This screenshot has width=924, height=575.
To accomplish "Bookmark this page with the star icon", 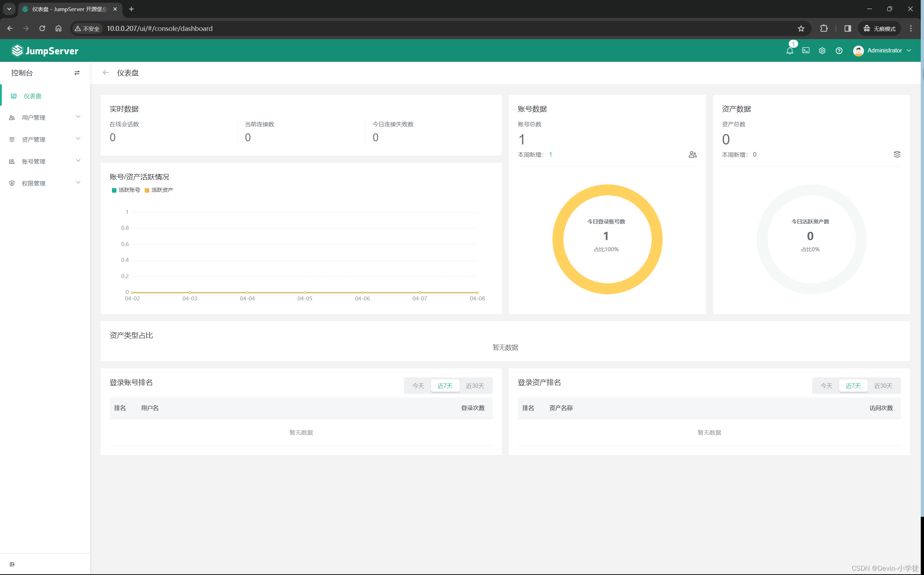I will click(x=801, y=28).
